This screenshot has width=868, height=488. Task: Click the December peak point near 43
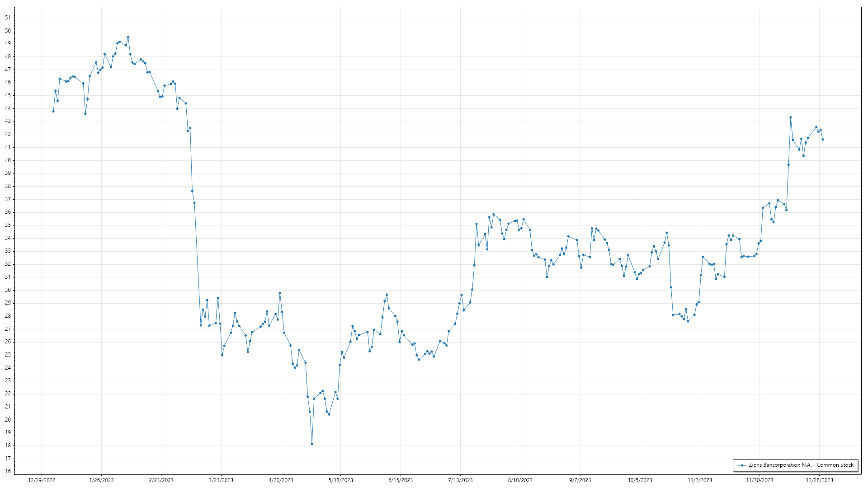[x=791, y=117]
